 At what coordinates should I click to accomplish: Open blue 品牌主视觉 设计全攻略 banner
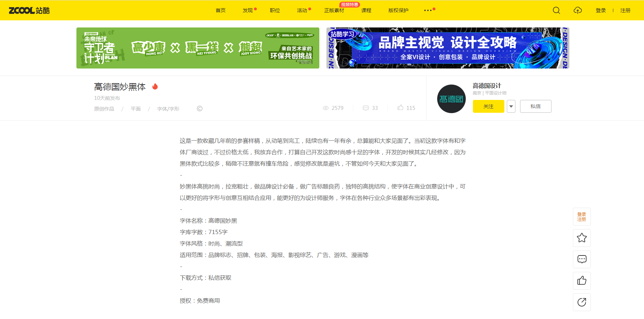[448, 48]
